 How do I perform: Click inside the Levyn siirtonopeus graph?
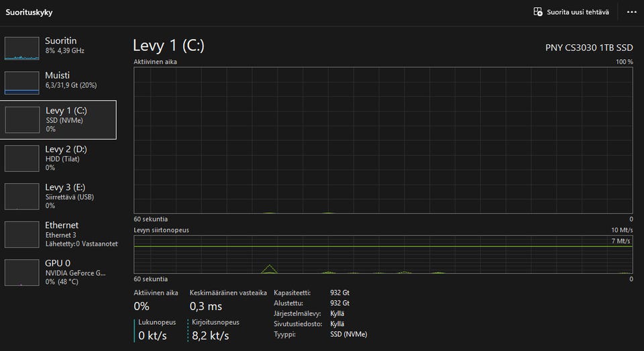383,254
